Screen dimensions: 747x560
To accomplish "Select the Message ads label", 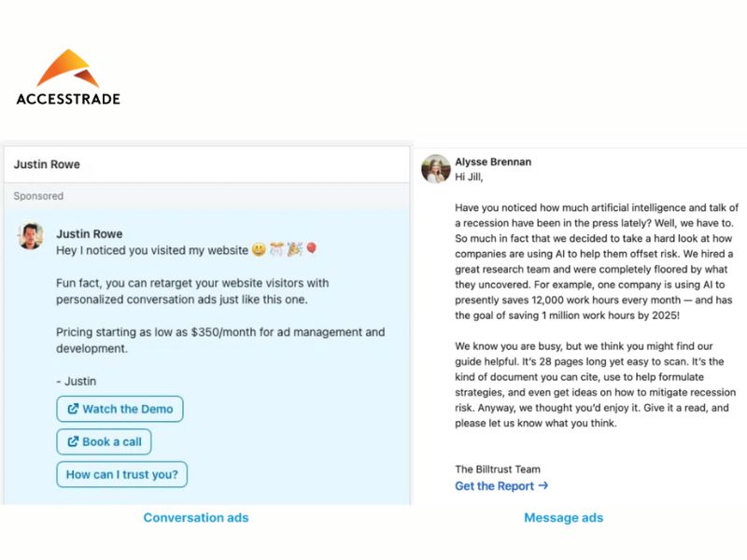I will coord(564,517).
